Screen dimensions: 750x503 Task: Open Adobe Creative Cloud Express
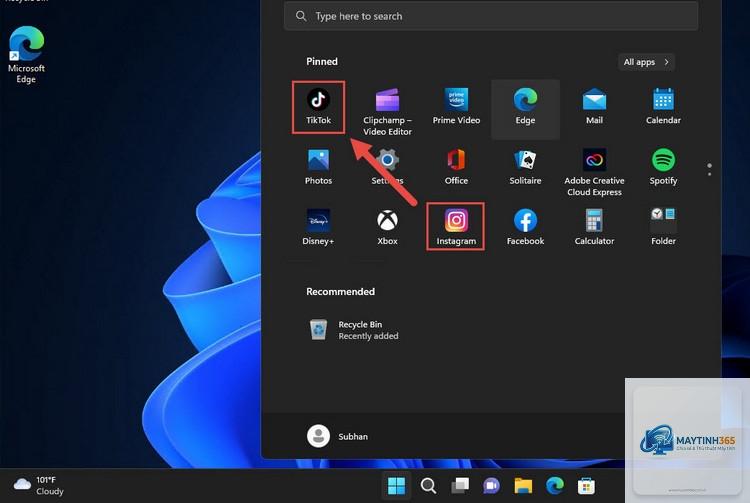594,172
